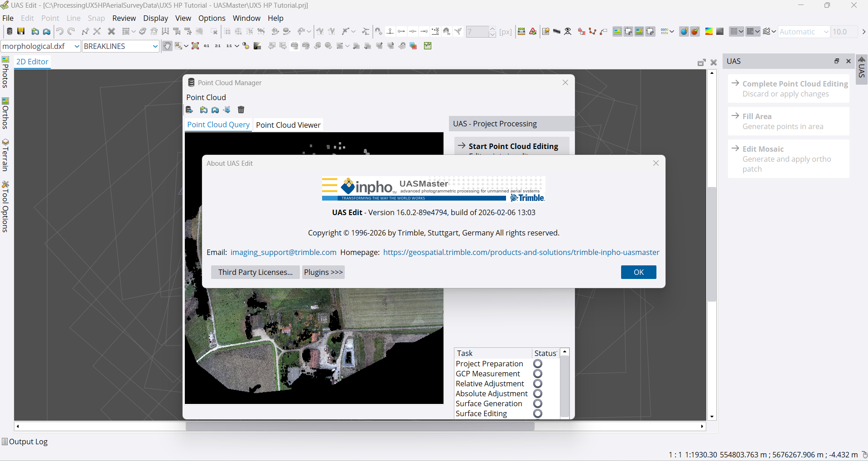Click the 2D Editor vertical scrollbar thumb

pos(712,244)
